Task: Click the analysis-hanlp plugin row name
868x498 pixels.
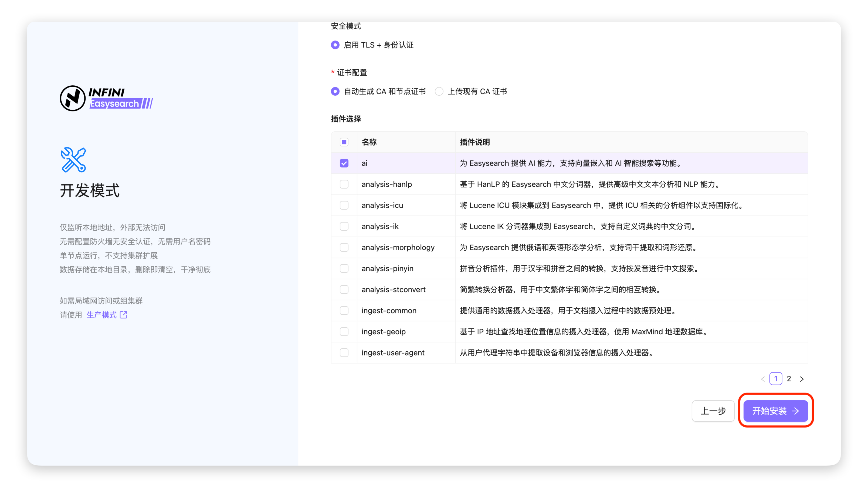Action: (x=386, y=184)
